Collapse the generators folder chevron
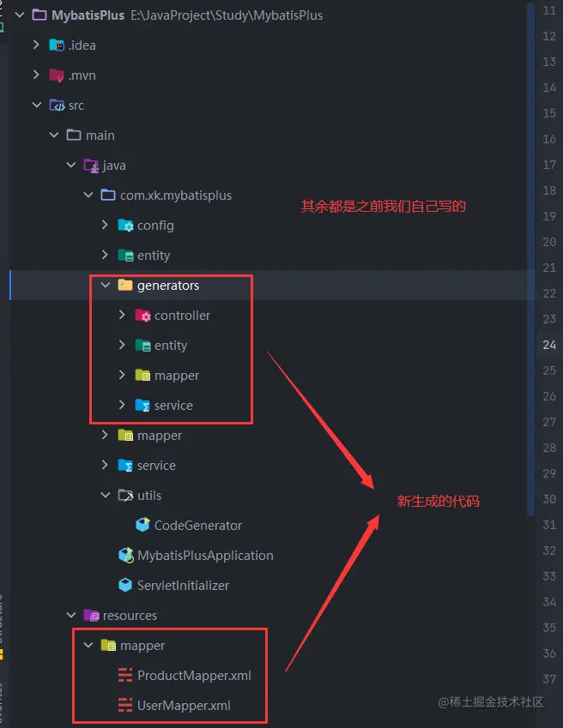The image size is (563, 728). click(x=106, y=285)
